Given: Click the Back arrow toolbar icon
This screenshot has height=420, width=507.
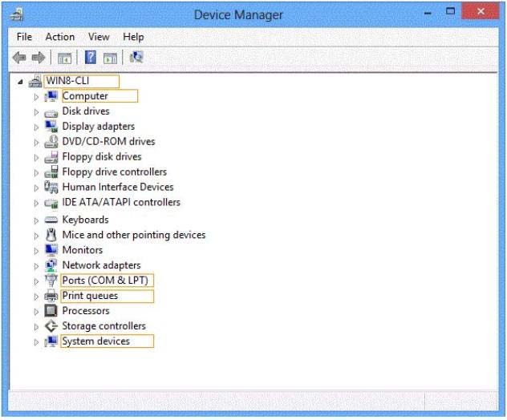Looking at the screenshot, I should pyautogui.click(x=19, y=58).
